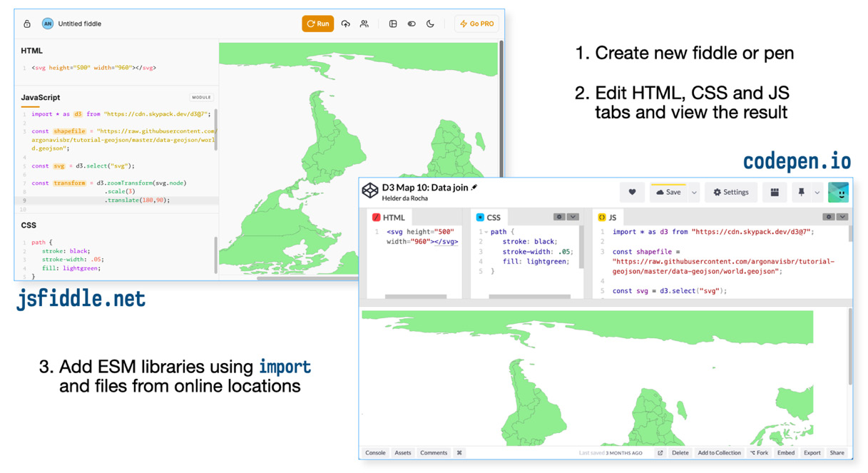The width and height of the screenshot is (868, 473).
Task: Click the CodePen JS editor vertical scrollbar
Action: click(x=850, y=235)
